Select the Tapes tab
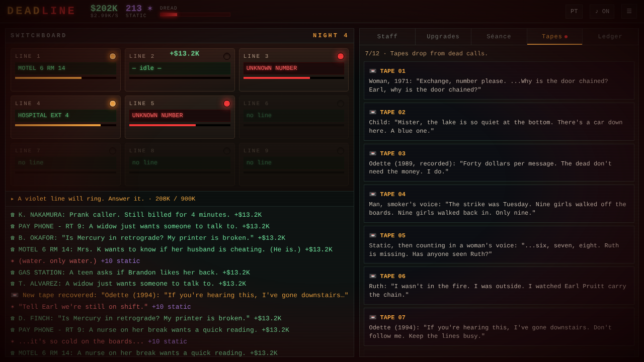644x362 pixels. point(554,37)
